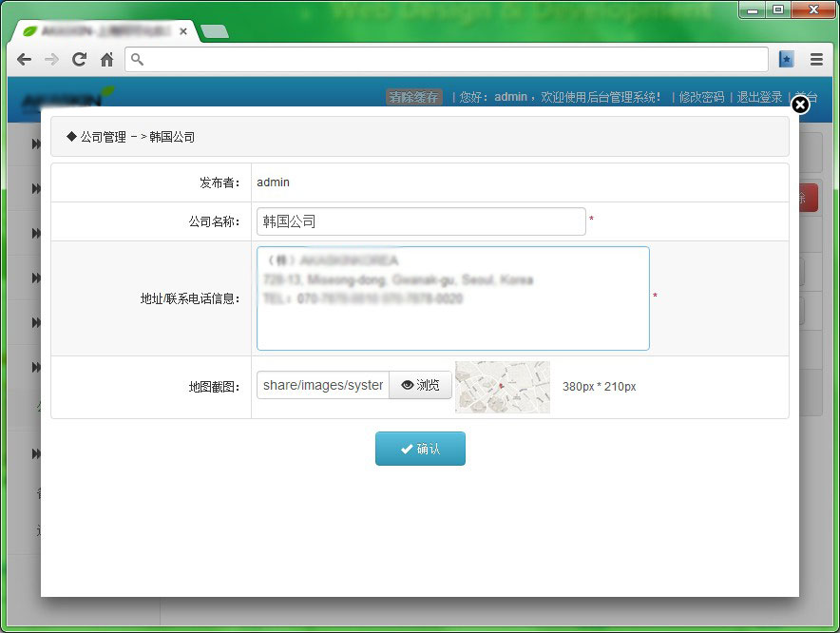This screenshot has width=840, height=633.
Task: Select the publisher value admin
Action: click(274, 182)
